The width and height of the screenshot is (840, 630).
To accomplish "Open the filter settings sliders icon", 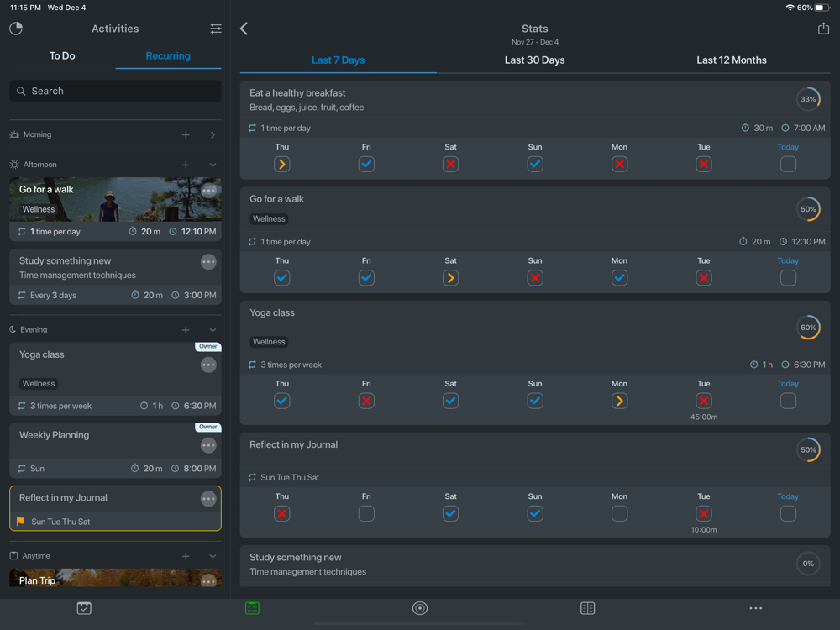I will coord(216,29).
